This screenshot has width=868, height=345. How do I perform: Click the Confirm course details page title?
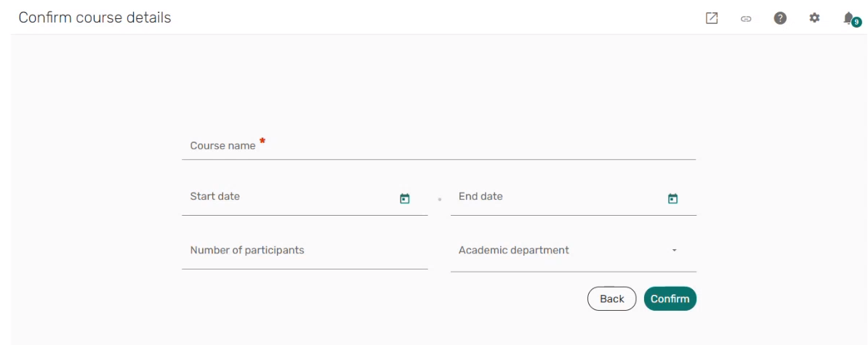coord(95,17)
